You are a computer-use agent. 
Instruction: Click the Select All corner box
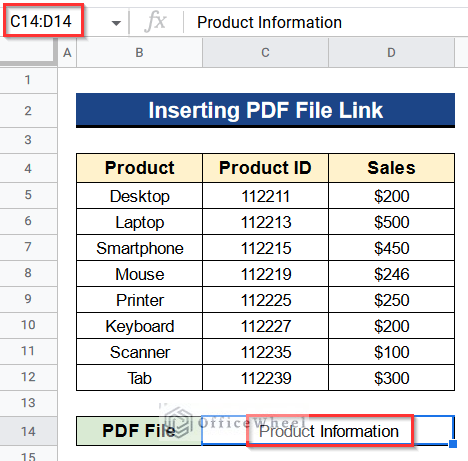click(28, 53)
